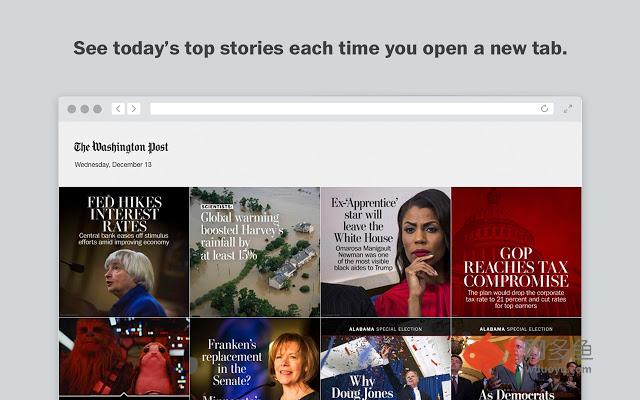Reload page using refresh icon

(x=544, y=109)
